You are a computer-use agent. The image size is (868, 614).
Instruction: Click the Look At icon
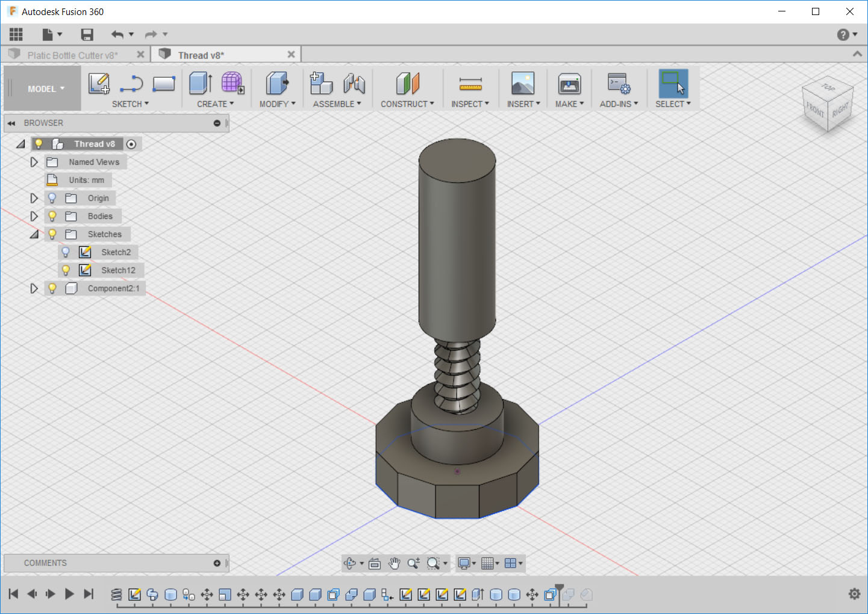point(375,563)
